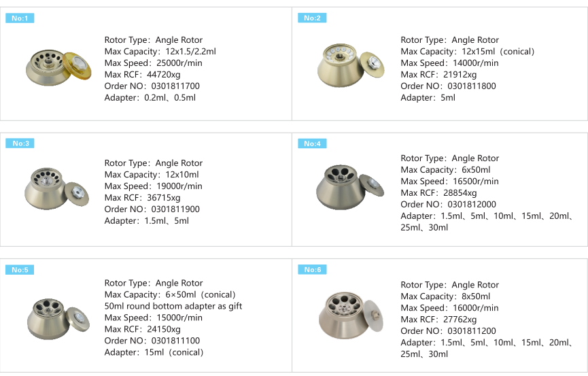588x376 pixels.
Task: Select order number 0301812000 text
Action: [471, 205]
